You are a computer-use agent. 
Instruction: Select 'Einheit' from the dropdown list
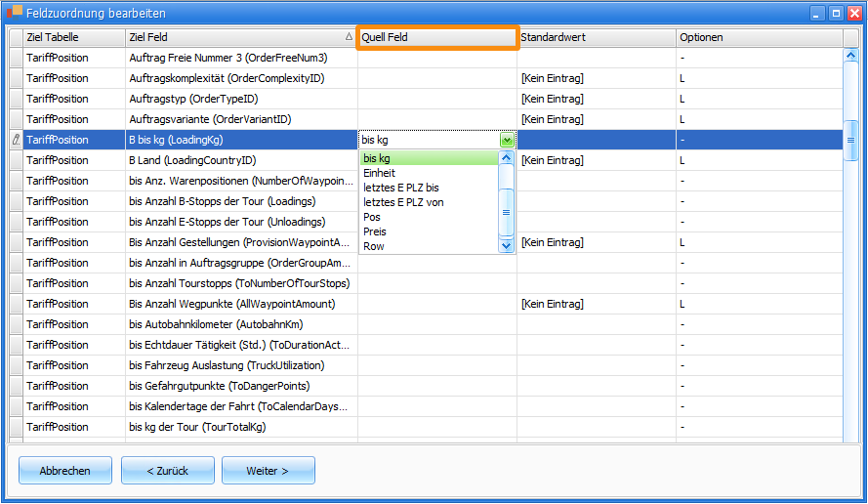click(380, 173)
